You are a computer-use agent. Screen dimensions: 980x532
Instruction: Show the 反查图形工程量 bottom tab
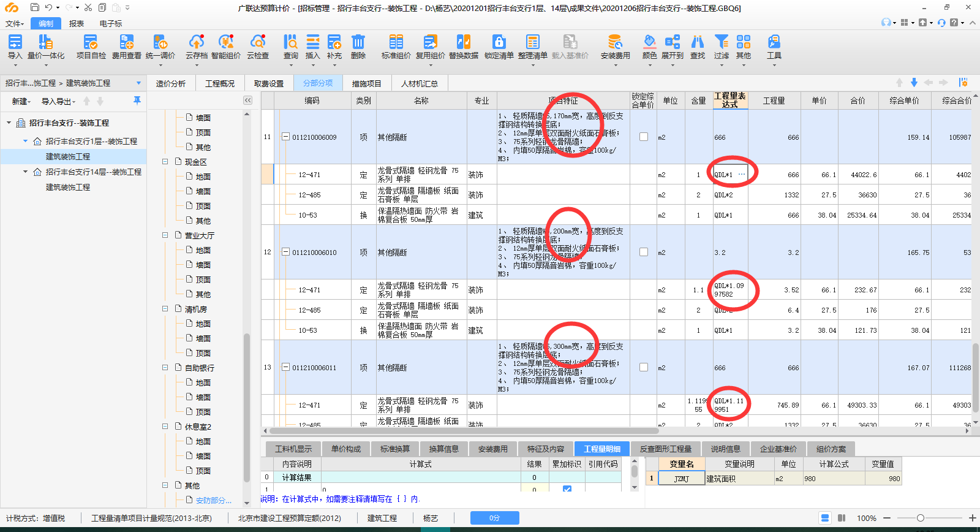(x=666, y=449)
